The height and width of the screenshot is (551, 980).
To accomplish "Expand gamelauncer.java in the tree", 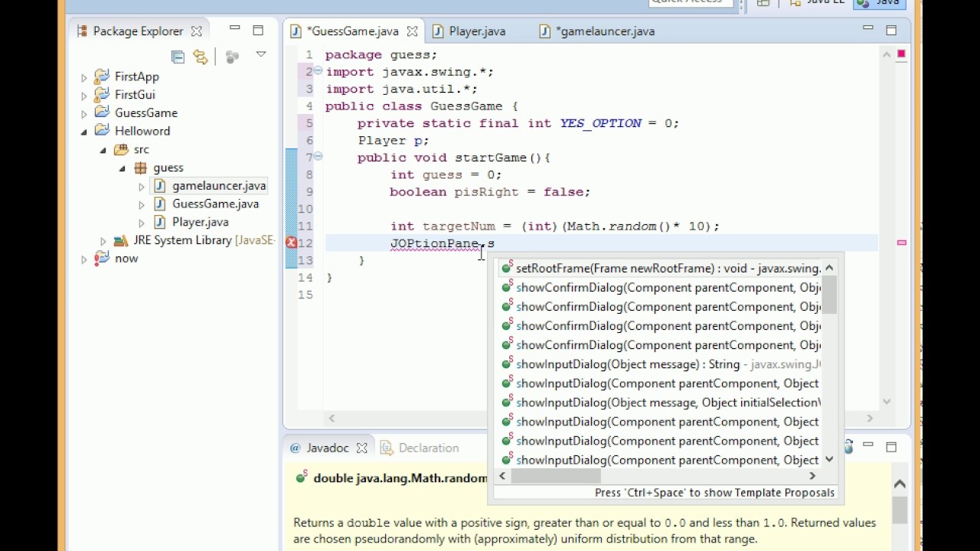I will point(141,187).
